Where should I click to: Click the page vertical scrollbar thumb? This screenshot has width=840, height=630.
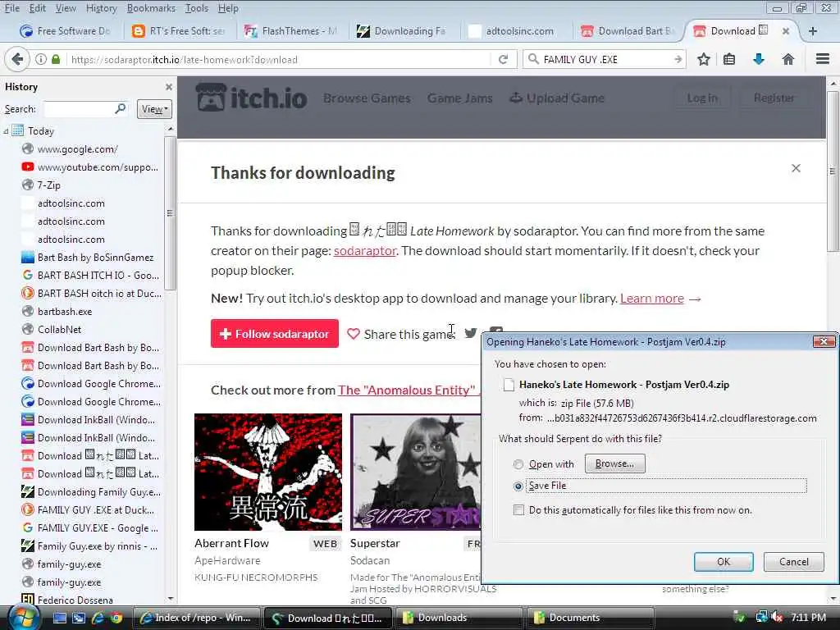pos(832,171)
